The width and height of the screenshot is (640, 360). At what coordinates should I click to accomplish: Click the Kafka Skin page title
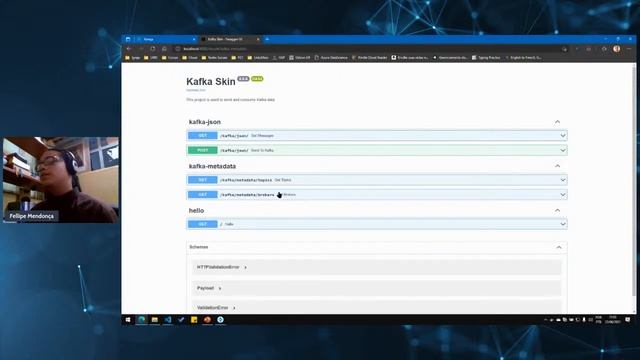point(211,82)
